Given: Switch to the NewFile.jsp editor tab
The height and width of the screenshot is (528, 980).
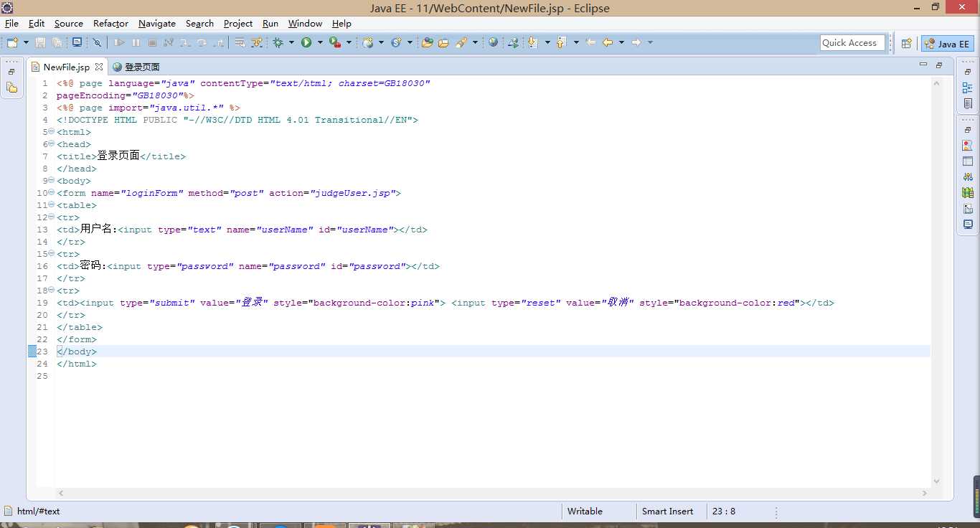Looking at the screenshot, I should [x=67, y=67].
